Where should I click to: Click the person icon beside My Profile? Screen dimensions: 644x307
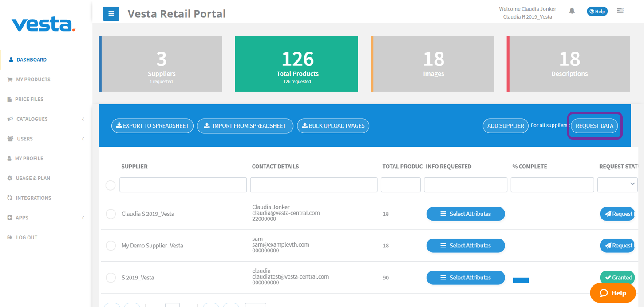pyautogui.click(x=9, y=159)
